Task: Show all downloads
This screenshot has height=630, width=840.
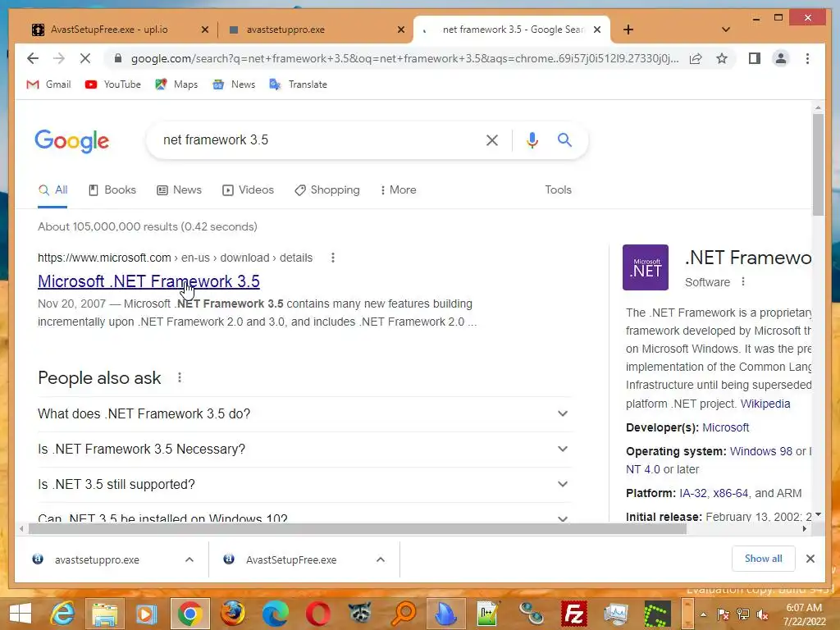Action: [763, 559]
